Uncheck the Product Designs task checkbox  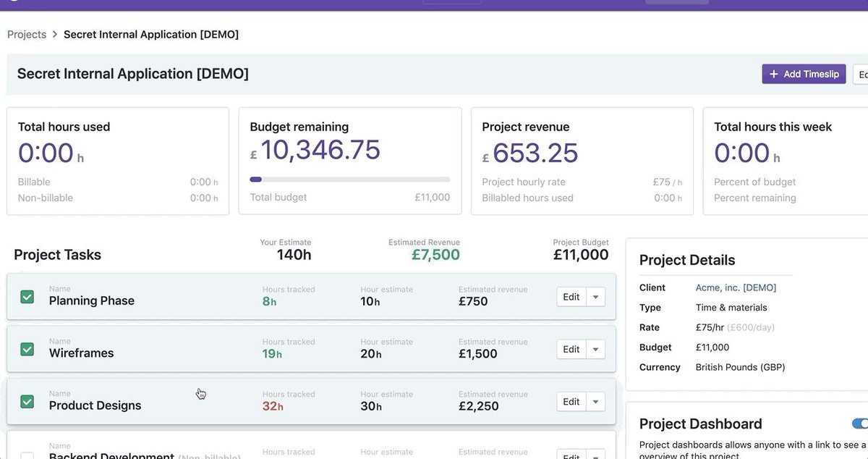[x=27, y=401]
